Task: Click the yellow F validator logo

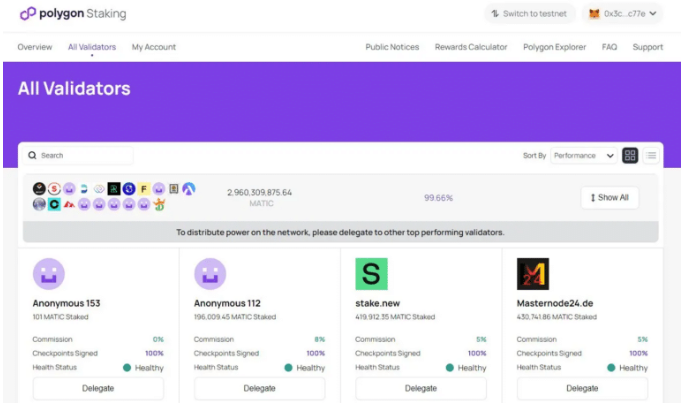Action: pos(144,189)
